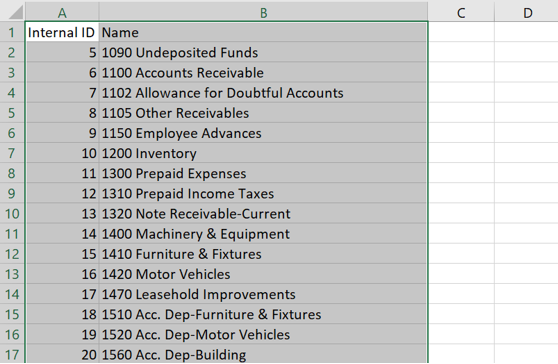This screenshot has height=364, width=558.
Task: Select row 16 header
Action: coord(12,334)
